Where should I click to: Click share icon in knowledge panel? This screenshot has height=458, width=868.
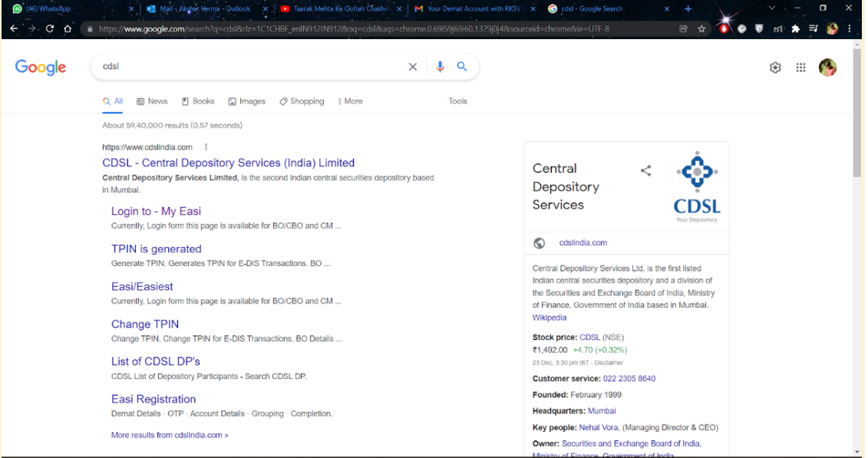click(x=645, y=170)
